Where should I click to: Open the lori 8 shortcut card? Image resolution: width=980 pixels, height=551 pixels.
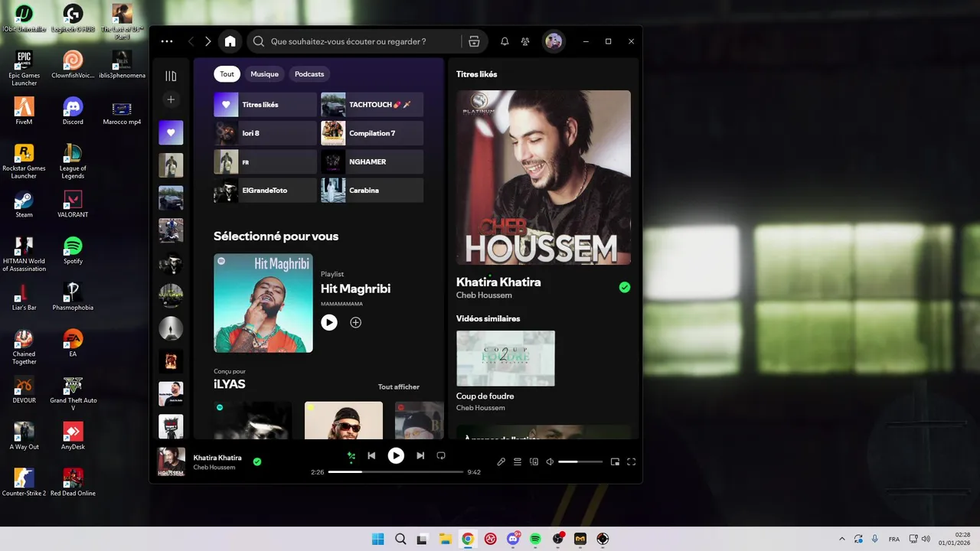tap(265, 133)
